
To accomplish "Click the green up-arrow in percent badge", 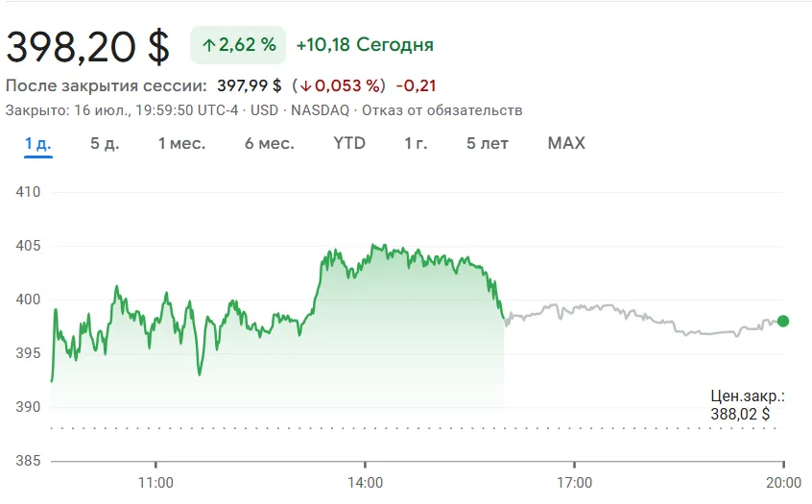I will pos(208,45).
